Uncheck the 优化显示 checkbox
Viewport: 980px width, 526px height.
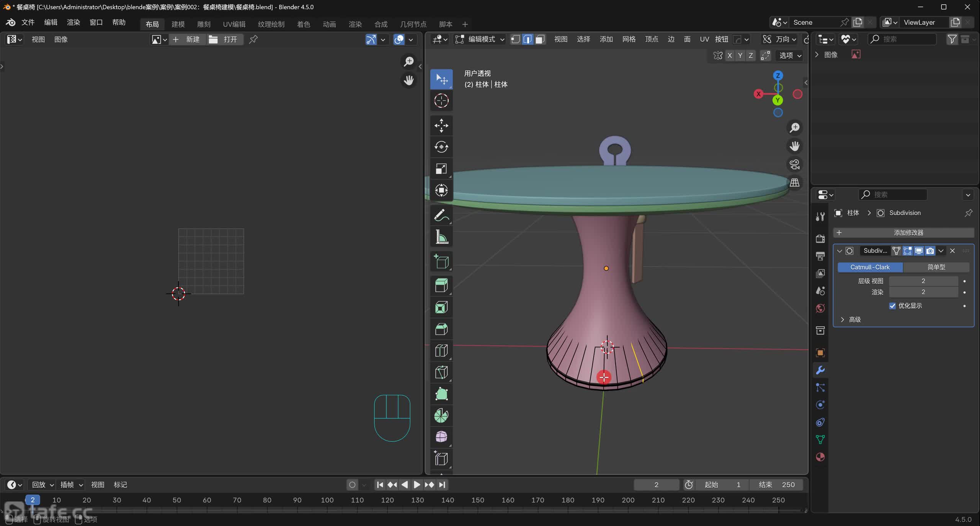(892, 305)
